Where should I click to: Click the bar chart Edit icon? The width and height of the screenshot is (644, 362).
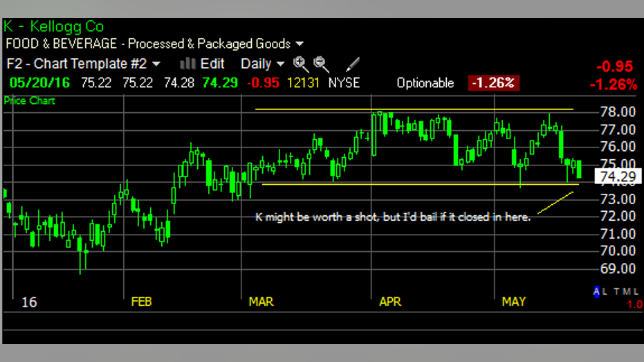click(187, 64)
